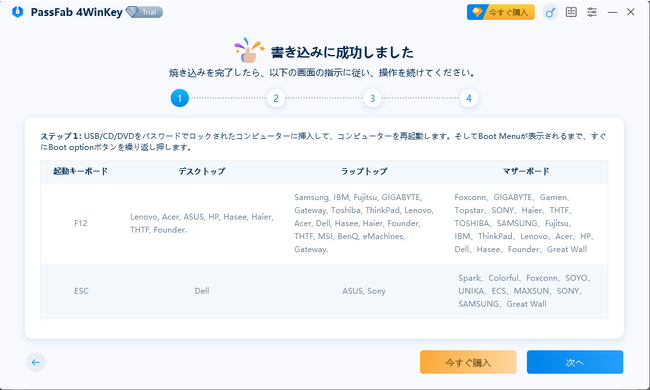The height and width of the screenshot is (390, 650).
Task: Click the PassFab 4WinKey logo icon
Action: point(17,12)
